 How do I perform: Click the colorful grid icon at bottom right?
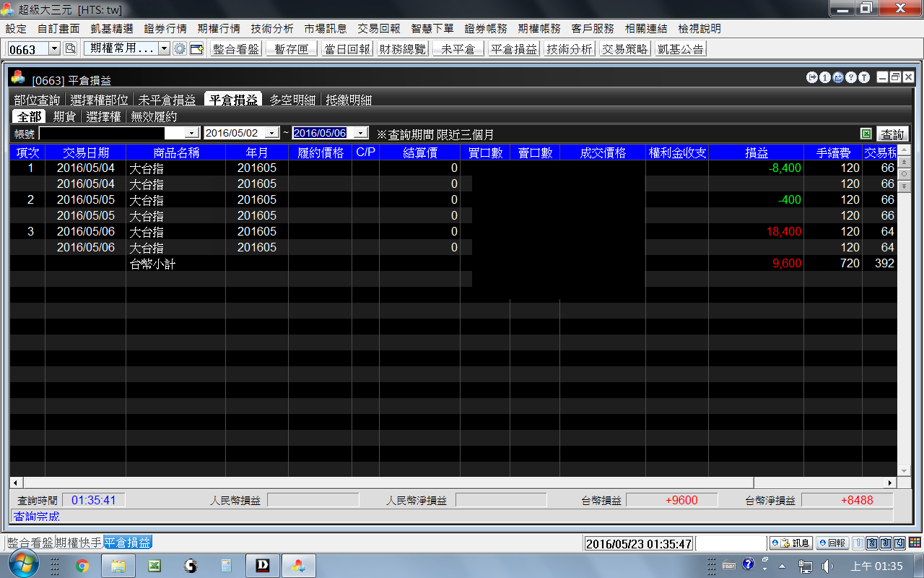(x=915, y=543)
